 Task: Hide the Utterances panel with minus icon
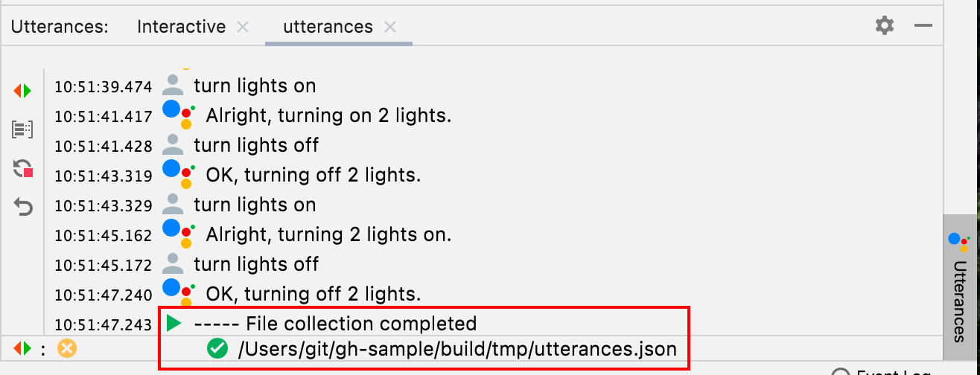(x=923, y=26)
